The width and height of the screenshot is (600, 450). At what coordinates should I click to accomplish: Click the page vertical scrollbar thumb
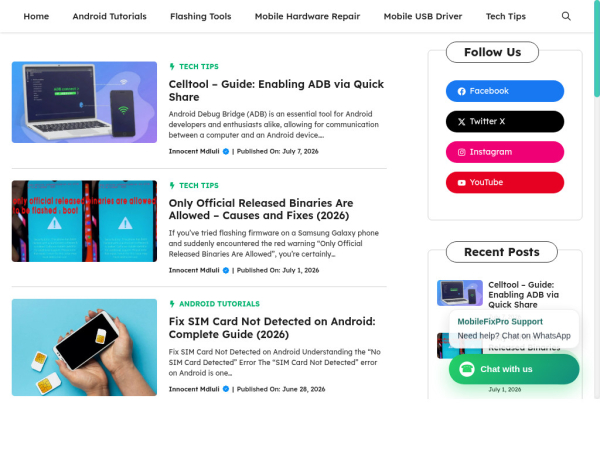597,48
